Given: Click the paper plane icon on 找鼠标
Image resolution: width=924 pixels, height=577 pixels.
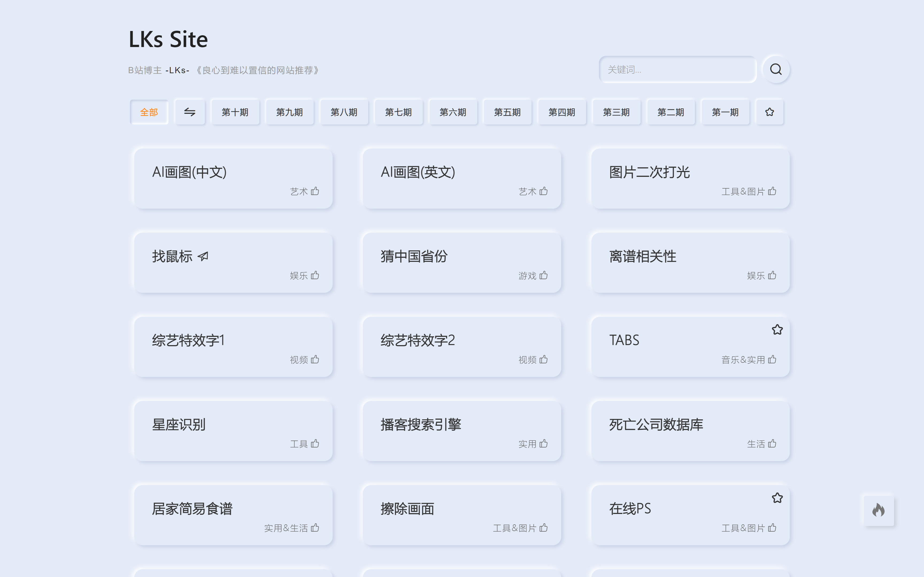Looking at the screenshot, I should [202, 256].
